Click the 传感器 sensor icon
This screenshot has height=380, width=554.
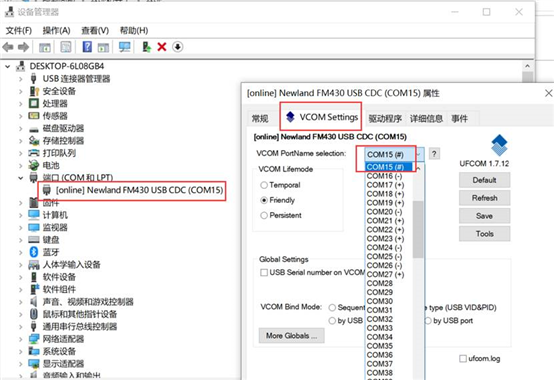(34, 115)
